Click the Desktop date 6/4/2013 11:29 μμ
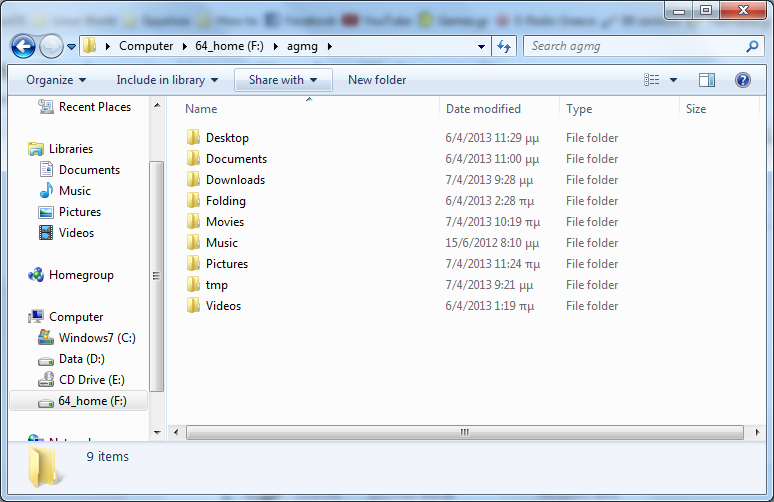The width and height of the screenshot is (774, 502). pyautogui.click(x=492, y=138)
